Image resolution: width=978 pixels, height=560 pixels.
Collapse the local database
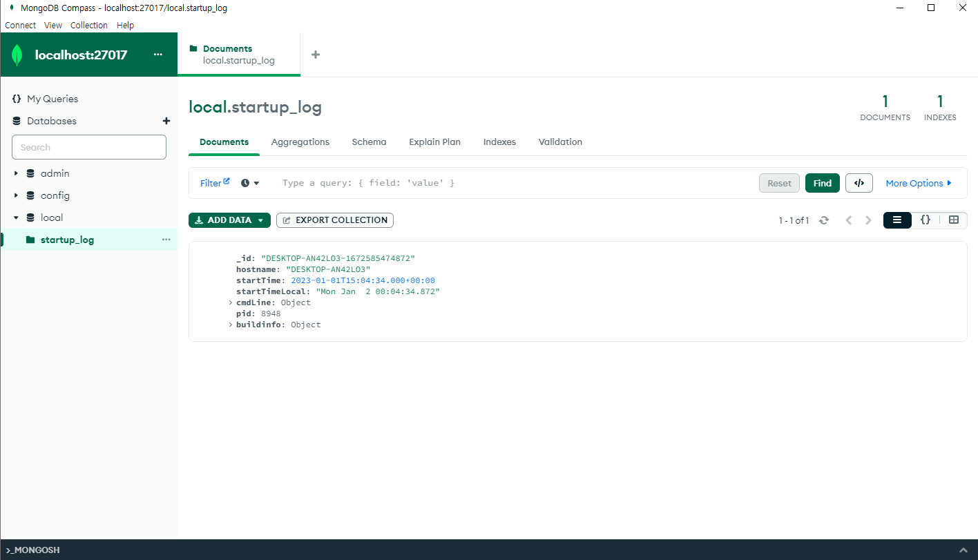16,218
